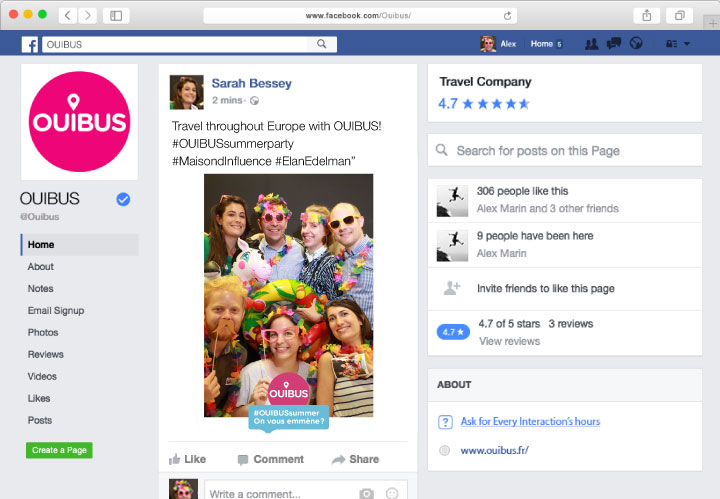Click 9 people have been here
This screenshot has width=720, height=499.
(x=535, y=236)
